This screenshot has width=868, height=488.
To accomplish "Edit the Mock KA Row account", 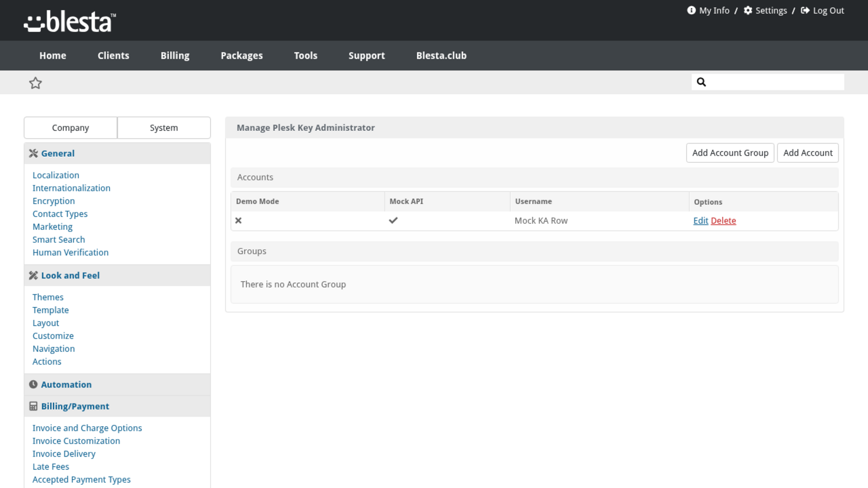I will (701, 221).
